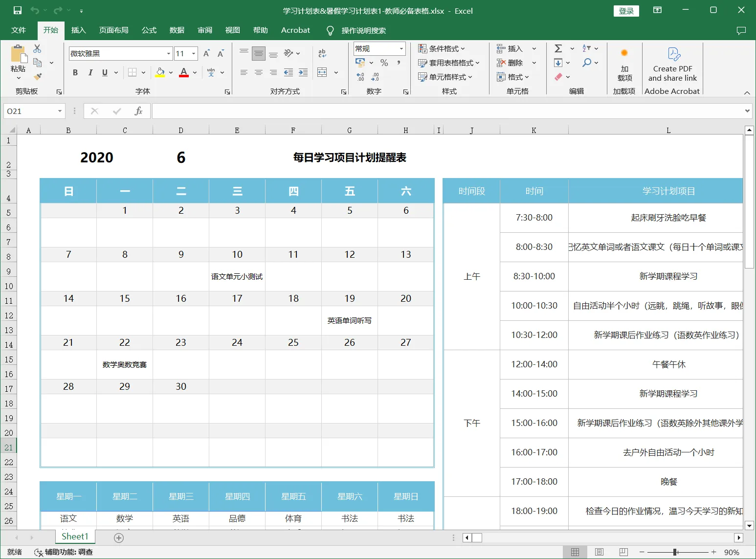Click the comma style icon
The image size is (756, 559).
(399, 63)
